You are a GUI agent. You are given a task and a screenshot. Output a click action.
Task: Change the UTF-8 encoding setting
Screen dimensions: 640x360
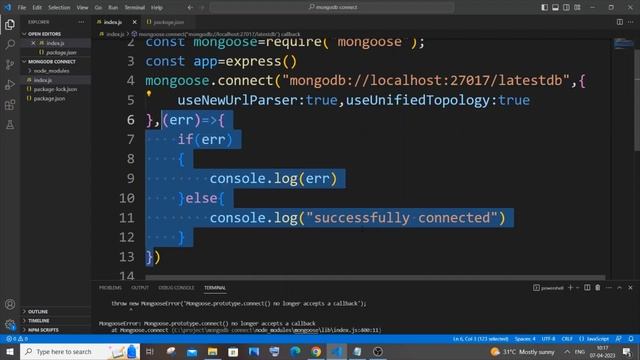click(x=548, y=339)
